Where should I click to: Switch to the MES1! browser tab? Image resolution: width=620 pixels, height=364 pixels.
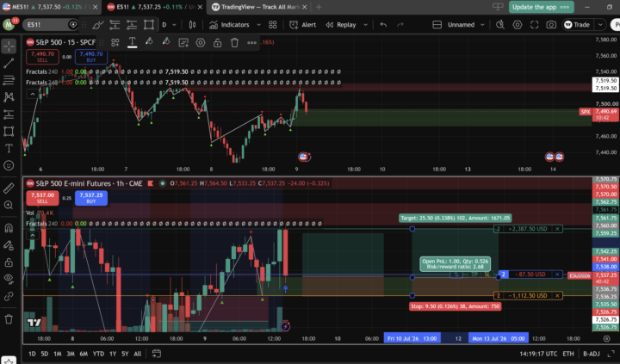coord(51,7)
